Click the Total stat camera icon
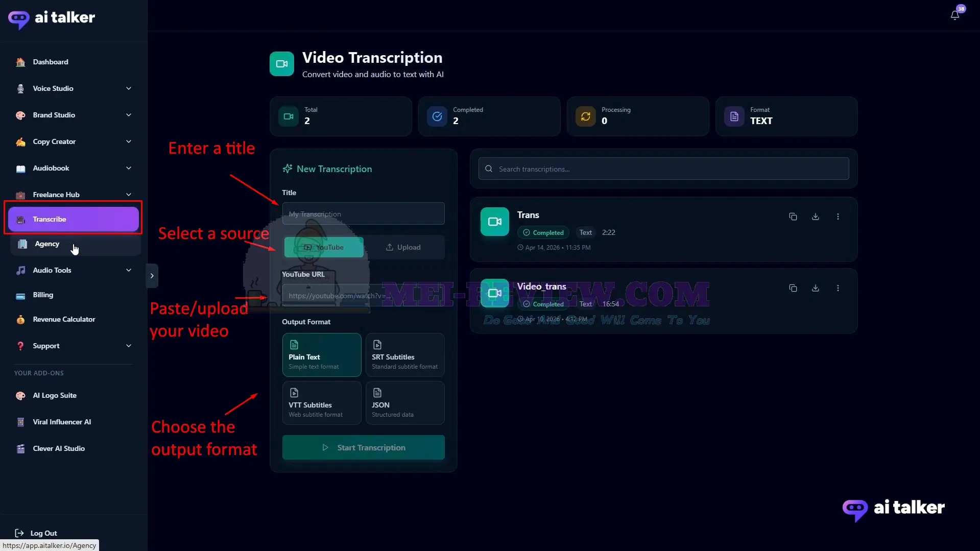This screenshot has height=551, width=980. click(x=289, y=116)
